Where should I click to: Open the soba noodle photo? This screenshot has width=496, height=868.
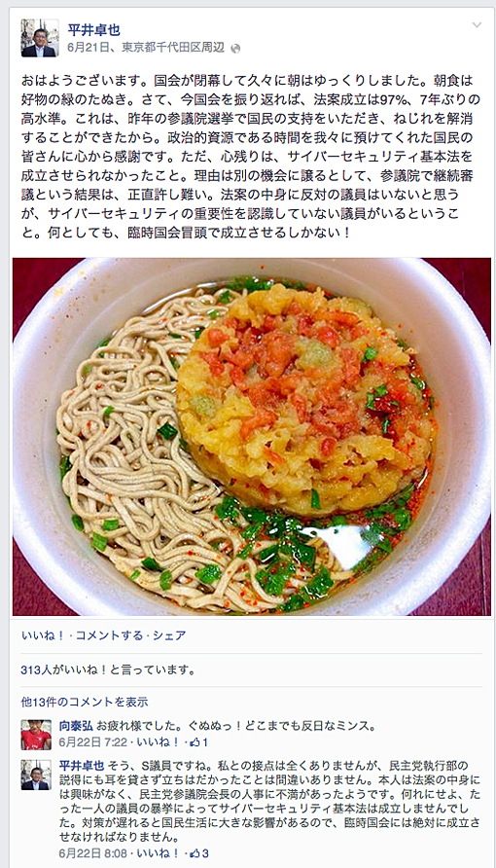click(252, 437)
